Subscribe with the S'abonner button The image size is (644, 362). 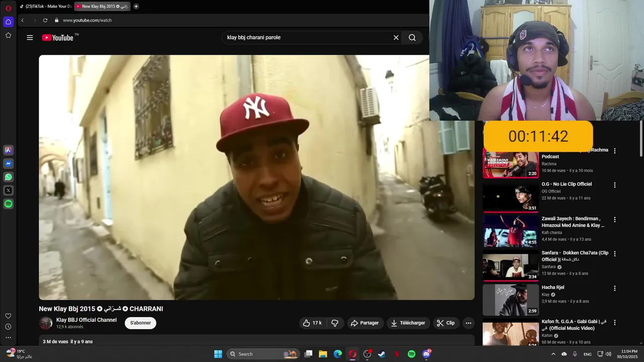click(x=140, y=323)
